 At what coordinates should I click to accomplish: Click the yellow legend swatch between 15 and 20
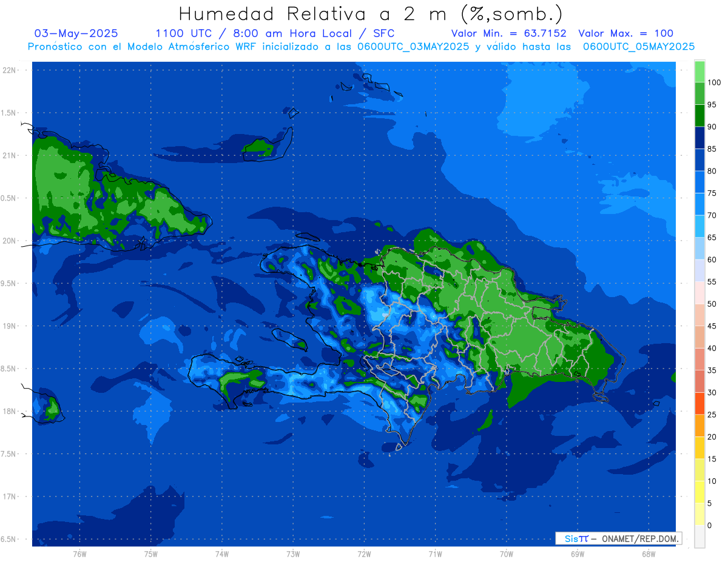[699, 447]
